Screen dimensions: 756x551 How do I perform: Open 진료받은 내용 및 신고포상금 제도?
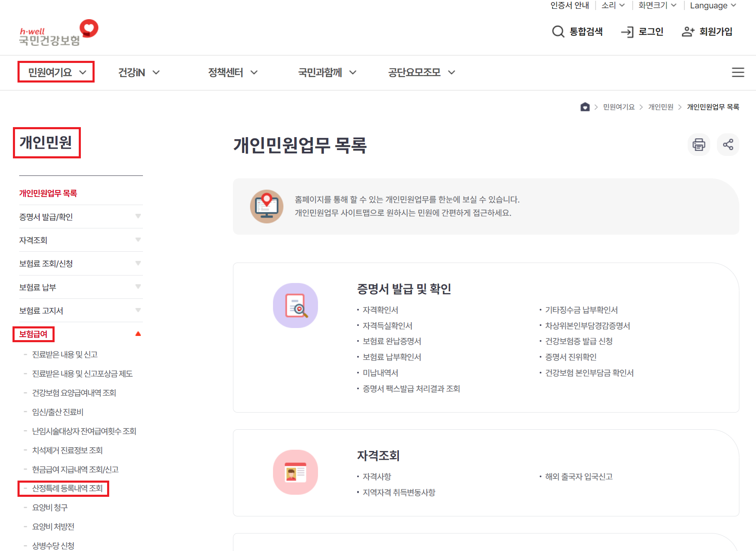coord(83,374)
